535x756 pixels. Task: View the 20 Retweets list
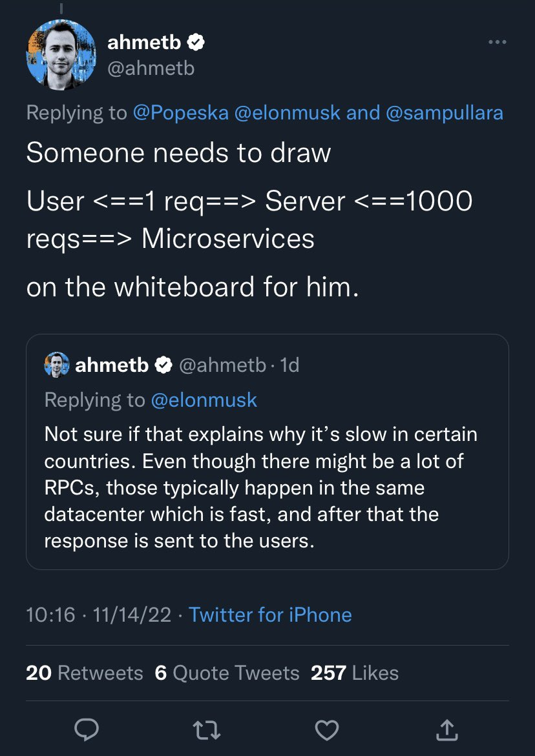[x=84, y=673]
